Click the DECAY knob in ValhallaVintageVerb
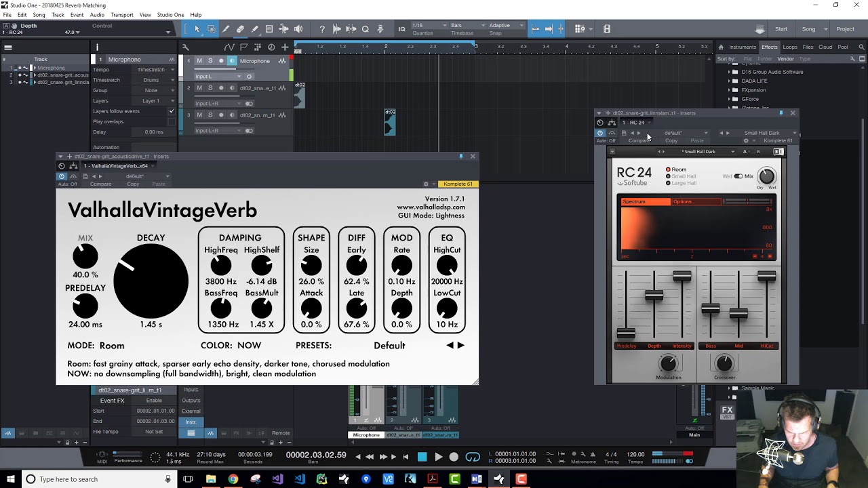 pyautogui.click(x=151, y=281)
